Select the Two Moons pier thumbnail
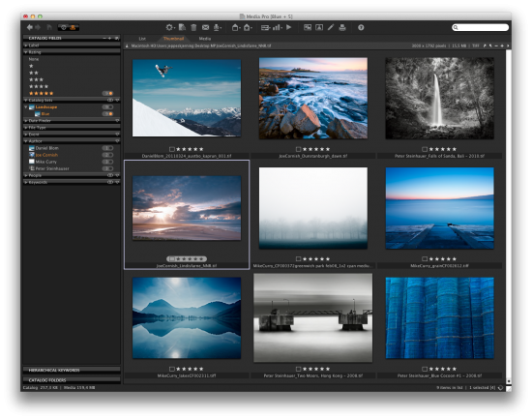Viewport: 532px width, 420px height. (x=313, y=317)
